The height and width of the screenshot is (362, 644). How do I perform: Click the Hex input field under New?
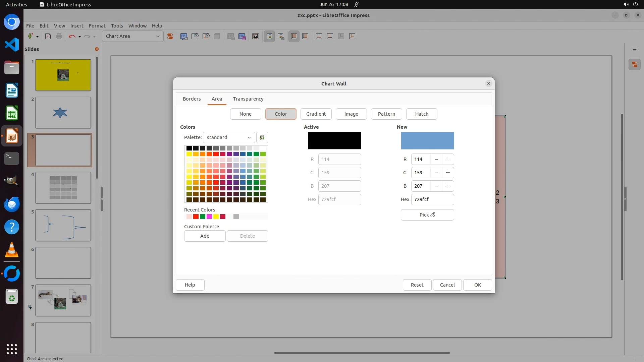coord(432,199)
